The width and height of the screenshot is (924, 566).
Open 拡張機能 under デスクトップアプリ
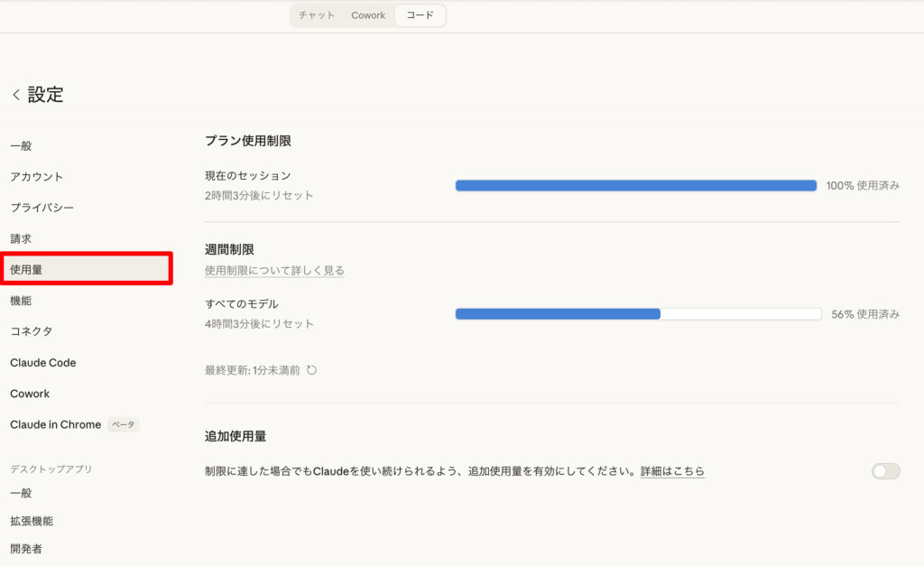pyautogui.click(x=32, y=521)
